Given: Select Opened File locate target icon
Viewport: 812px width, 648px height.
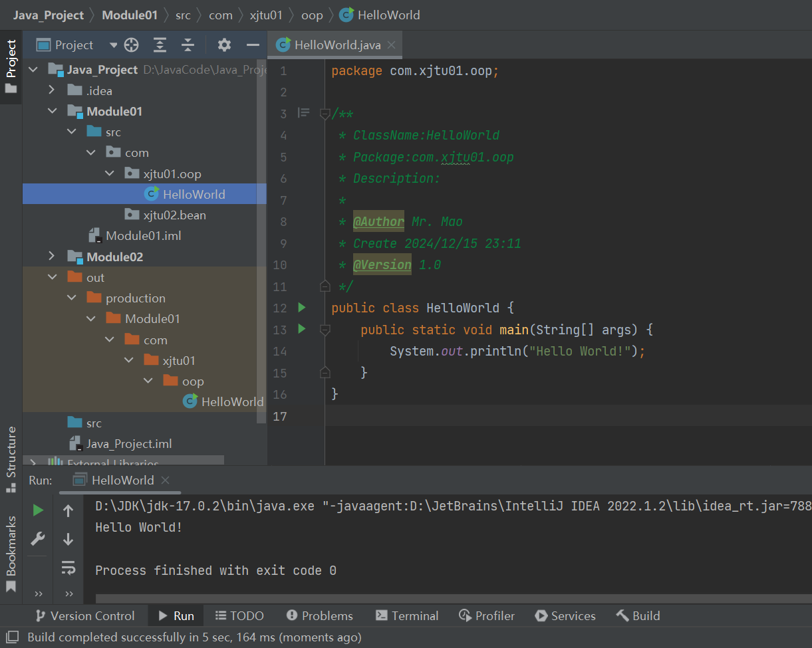Looking at the screenshot, I should coord(132,45).
